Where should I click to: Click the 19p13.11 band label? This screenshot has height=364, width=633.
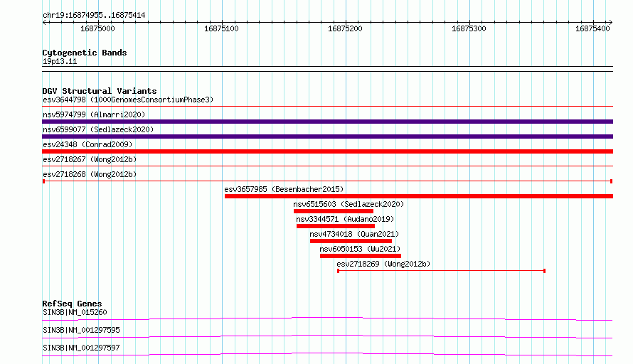point(60,61)
